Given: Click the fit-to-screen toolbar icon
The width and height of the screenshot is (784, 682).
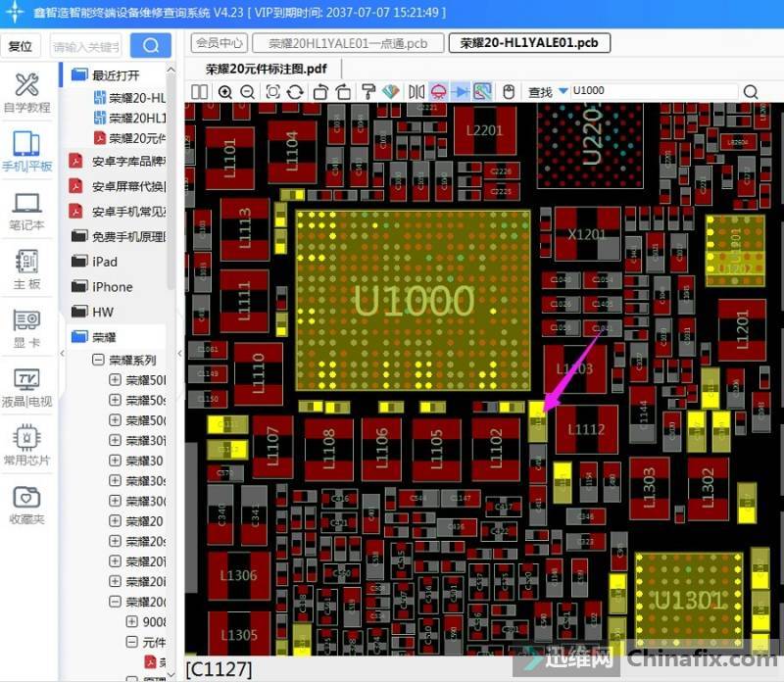Looking at the screenshot, I should (272, 91).
